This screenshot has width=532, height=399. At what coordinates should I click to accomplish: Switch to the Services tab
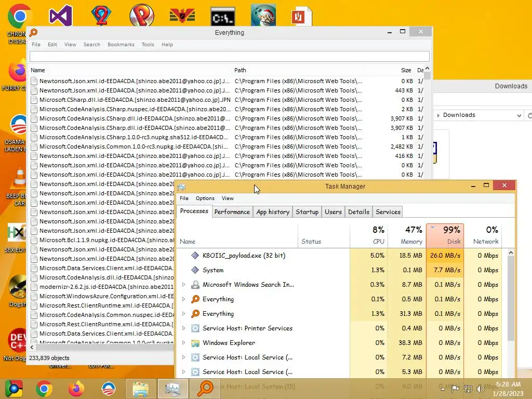tap(388, 212)
